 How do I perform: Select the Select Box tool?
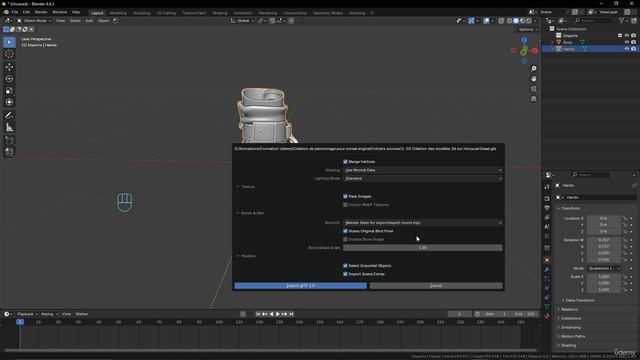(x=9, y=42)
